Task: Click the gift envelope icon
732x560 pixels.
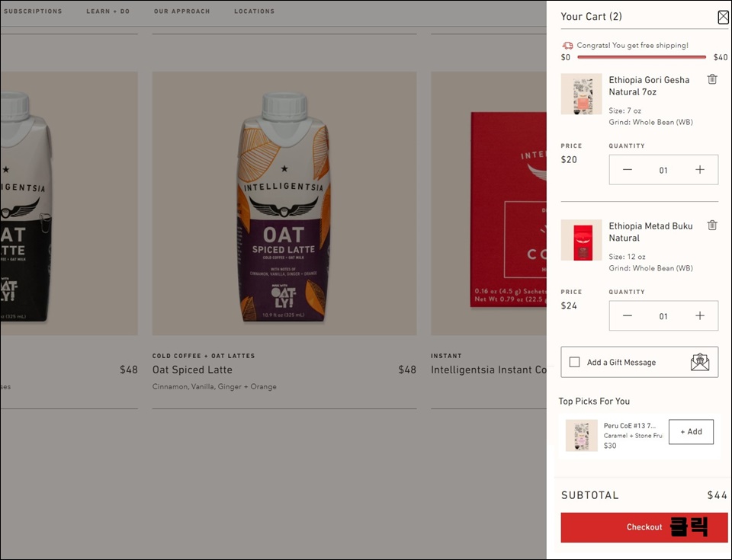Action: coord(699,362)
